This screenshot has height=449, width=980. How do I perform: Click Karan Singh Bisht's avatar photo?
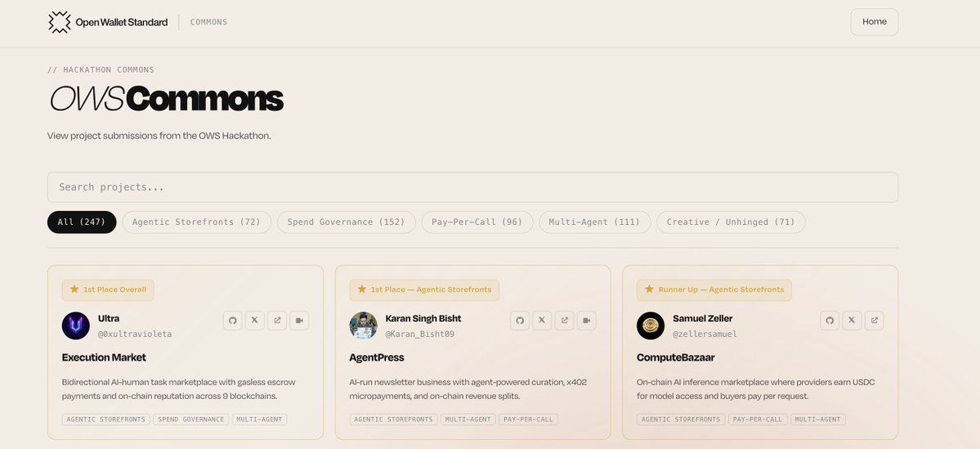pyautogui.click(x=363, y=326)
